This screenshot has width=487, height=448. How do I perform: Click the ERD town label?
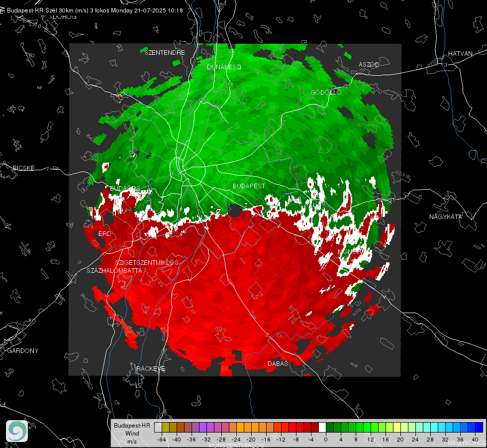pos(104,234)
